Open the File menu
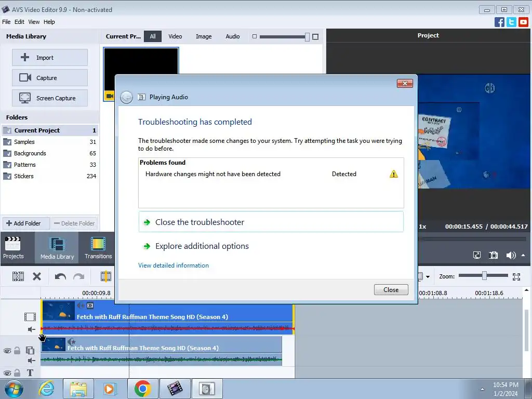Viewport: 532px width, 399px height. [x=6, y=22]
